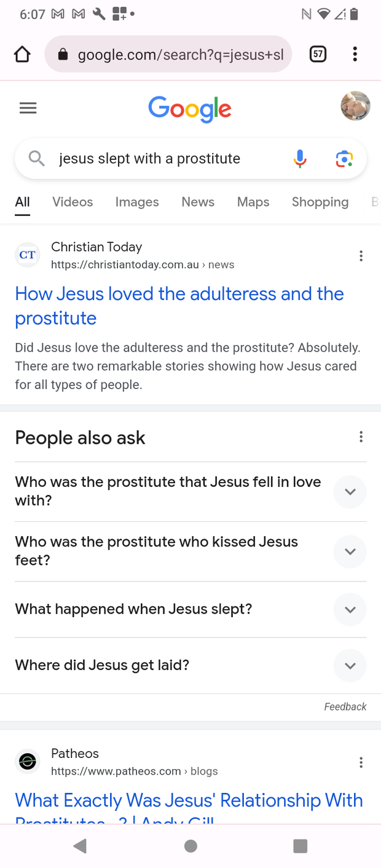Open the Patheos result options menu
The height and width of the screenshot is (868, 381).
click(x=361, y=763)
